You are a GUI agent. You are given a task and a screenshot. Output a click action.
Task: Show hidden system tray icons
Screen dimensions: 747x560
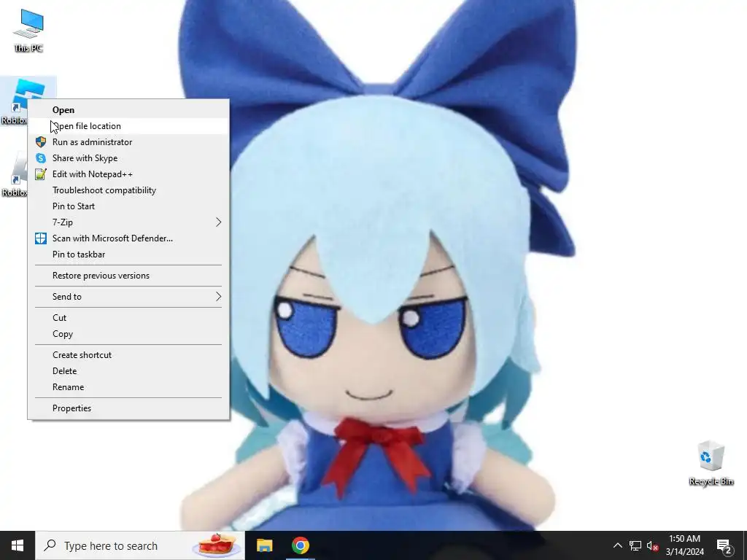point(617,545)
